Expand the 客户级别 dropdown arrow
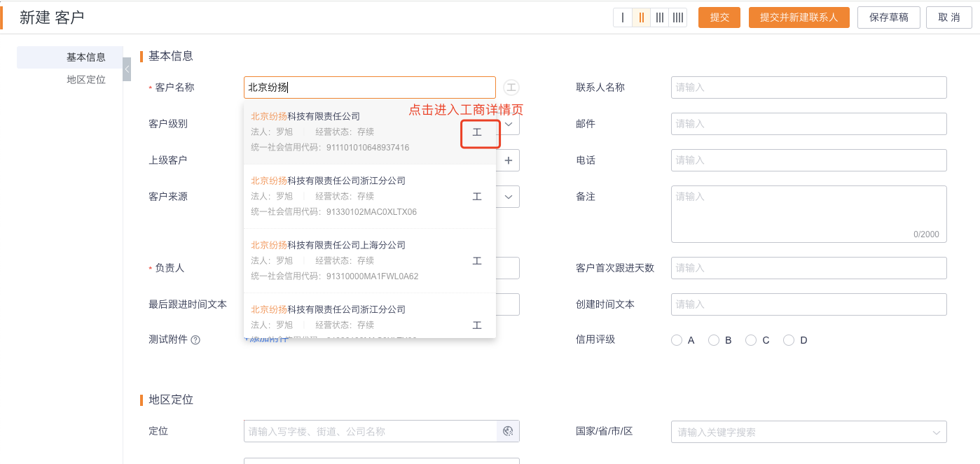Image resolution: width=980 pixels, height=464 pixels. pyautogui.click(x=509, y=124)
